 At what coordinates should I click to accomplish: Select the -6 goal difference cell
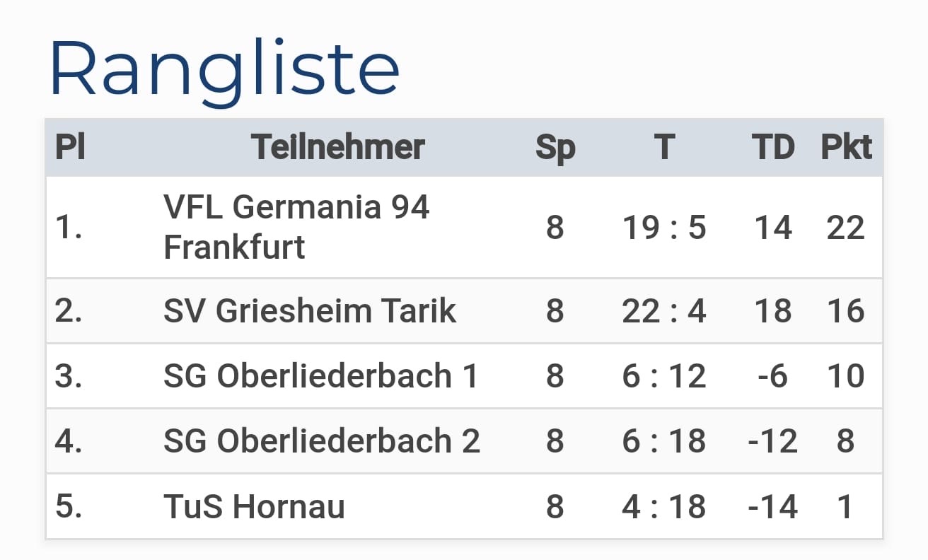pos(772,376)
